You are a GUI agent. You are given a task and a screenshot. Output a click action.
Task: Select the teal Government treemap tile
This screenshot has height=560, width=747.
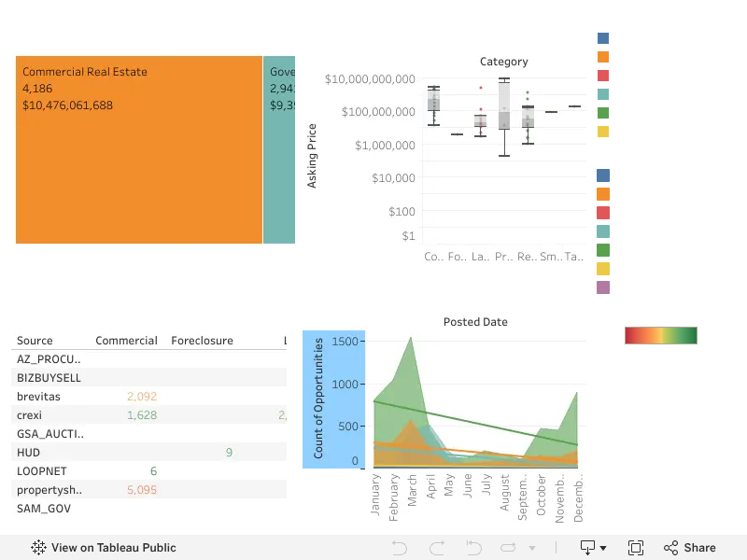279,149
